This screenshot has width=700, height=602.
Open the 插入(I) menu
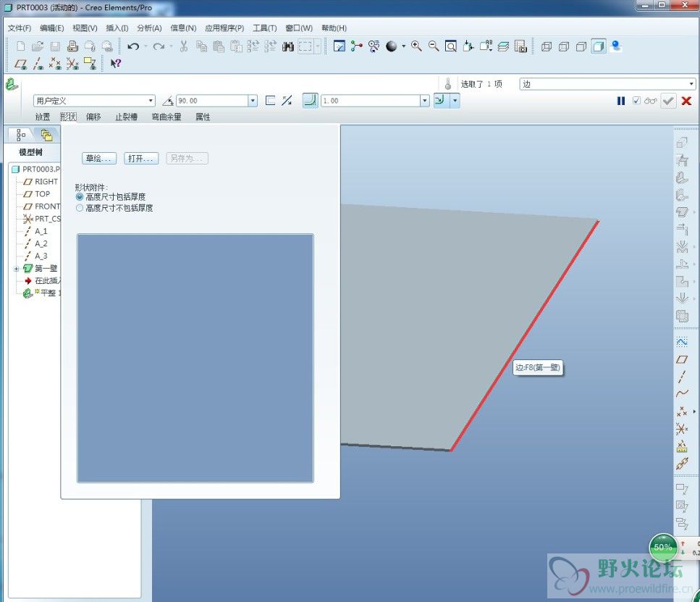coord(117,28)
